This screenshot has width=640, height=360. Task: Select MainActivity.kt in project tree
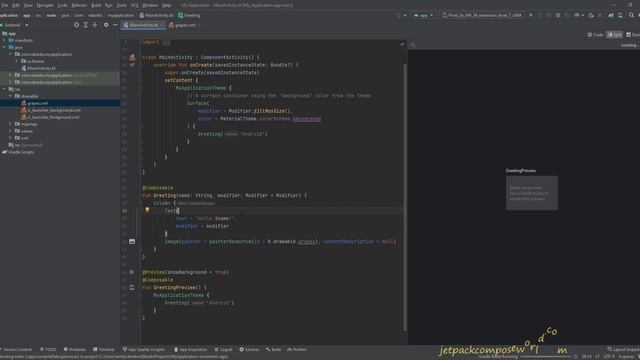coord(38,68)
